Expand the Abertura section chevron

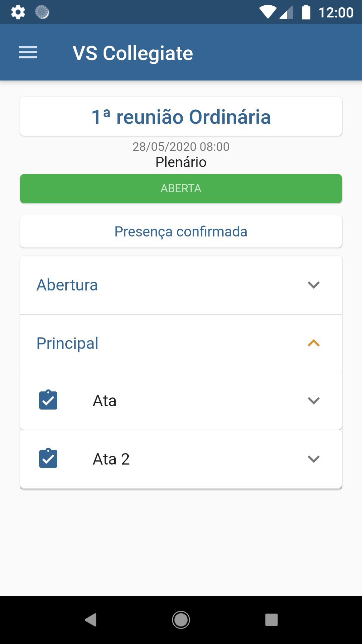coord(314,285)
